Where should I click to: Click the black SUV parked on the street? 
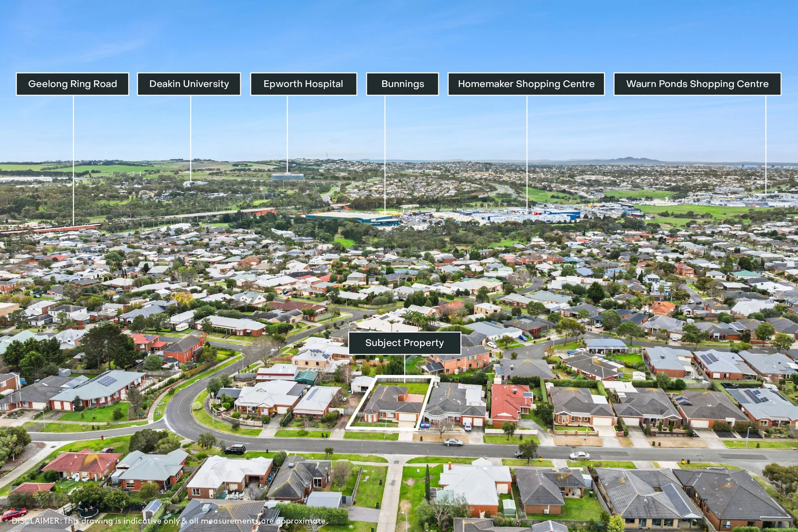(234, 449)
